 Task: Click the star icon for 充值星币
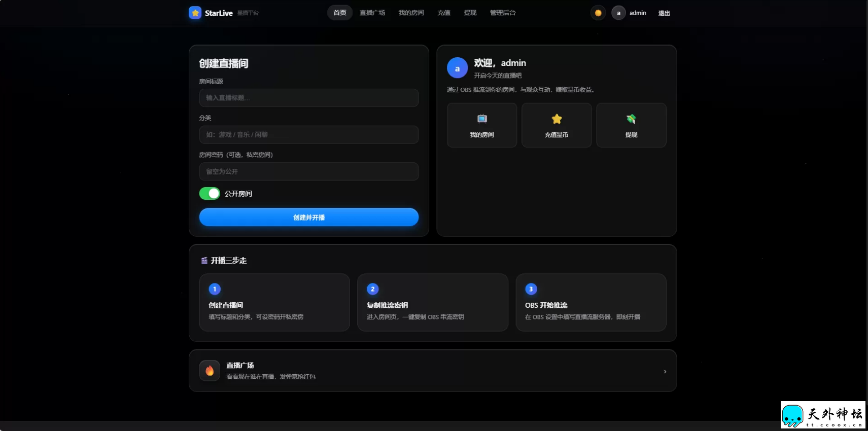click(x=557, y=119)
